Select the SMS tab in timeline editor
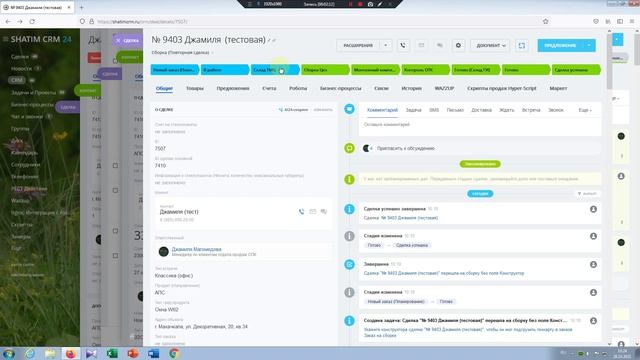This screenshot has width=640, height=360. [x=434, y=110]
